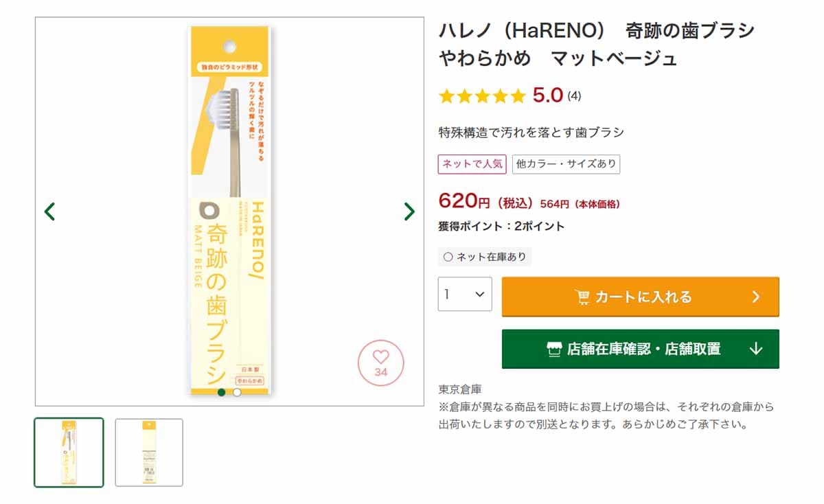824x504 pixels.
Task: Click the ネット在庫あり circle indicator
Action: (448, 257)
